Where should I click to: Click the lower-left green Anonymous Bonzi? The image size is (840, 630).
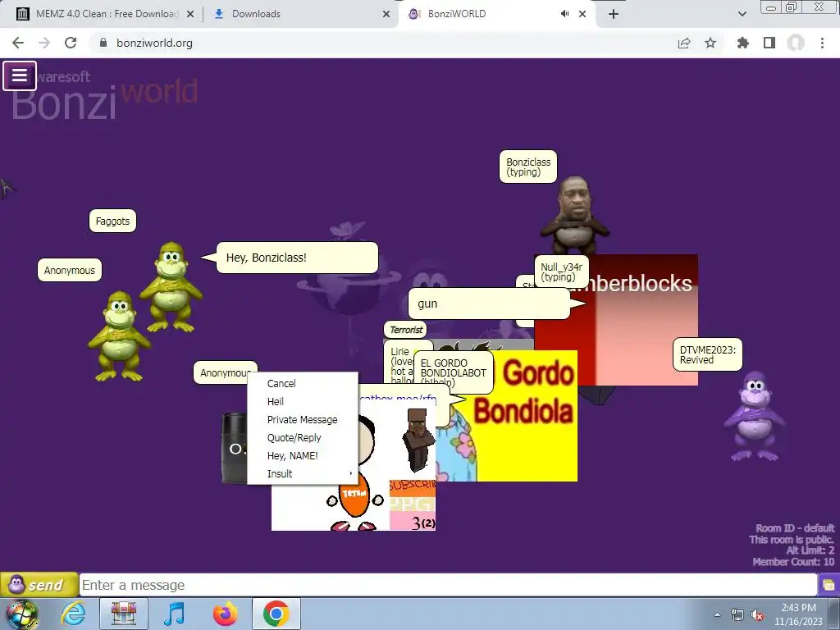point(119,336)
